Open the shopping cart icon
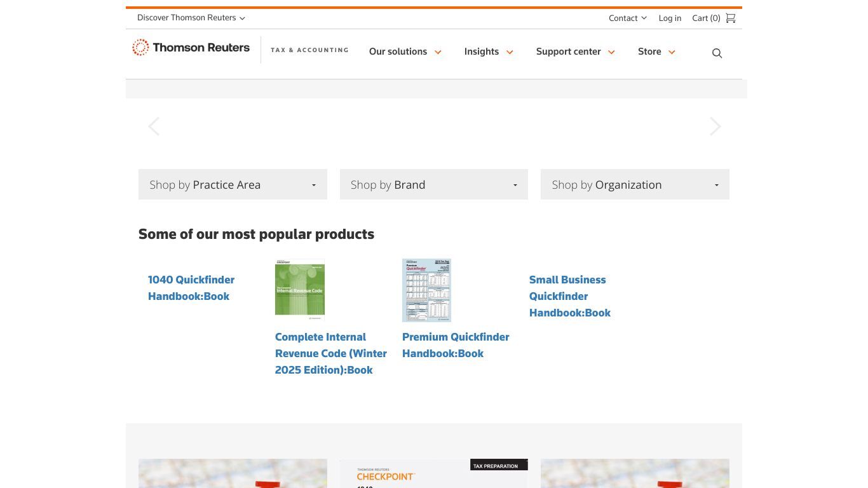Image resolution: width=868 pixels, height=488 pixels. (x=731, y=18)
